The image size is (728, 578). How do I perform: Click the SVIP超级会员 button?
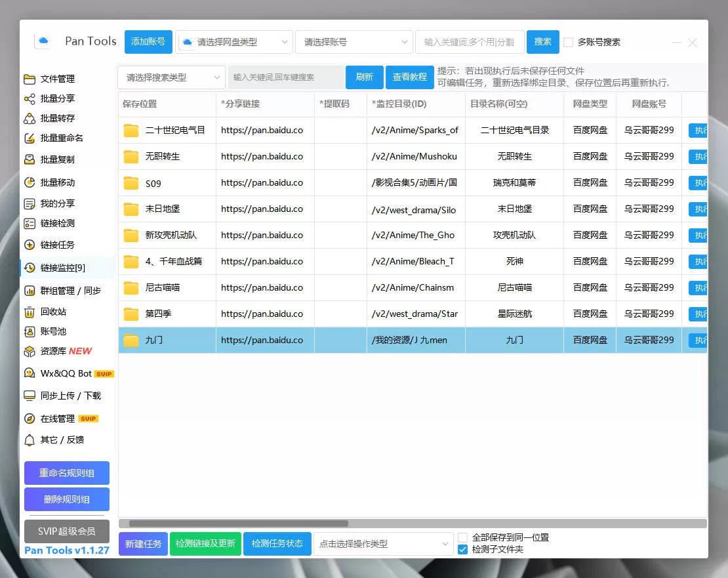tap(67, 531)
